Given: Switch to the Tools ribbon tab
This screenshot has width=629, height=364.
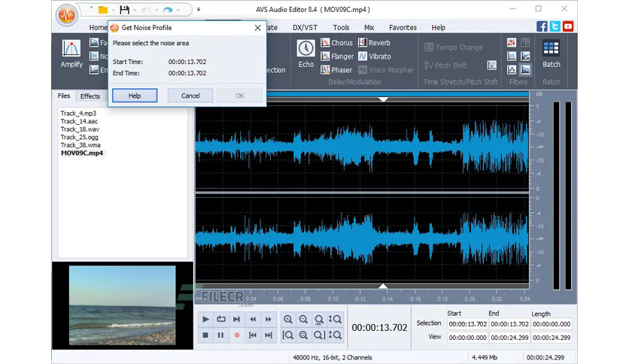Looking at the screenshot, I should 341,27.
